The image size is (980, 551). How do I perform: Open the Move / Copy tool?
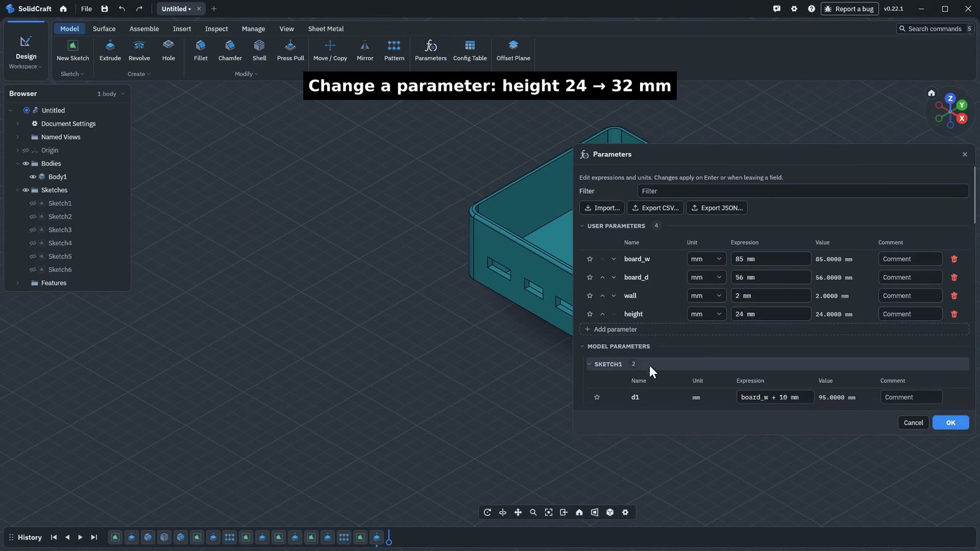[x=330, y=51]
